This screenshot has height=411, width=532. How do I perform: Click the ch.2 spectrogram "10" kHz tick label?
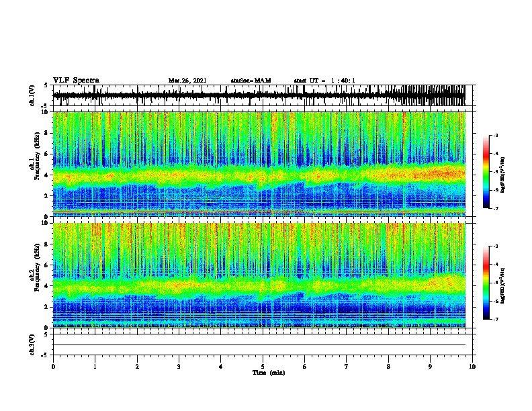point(46,223)
